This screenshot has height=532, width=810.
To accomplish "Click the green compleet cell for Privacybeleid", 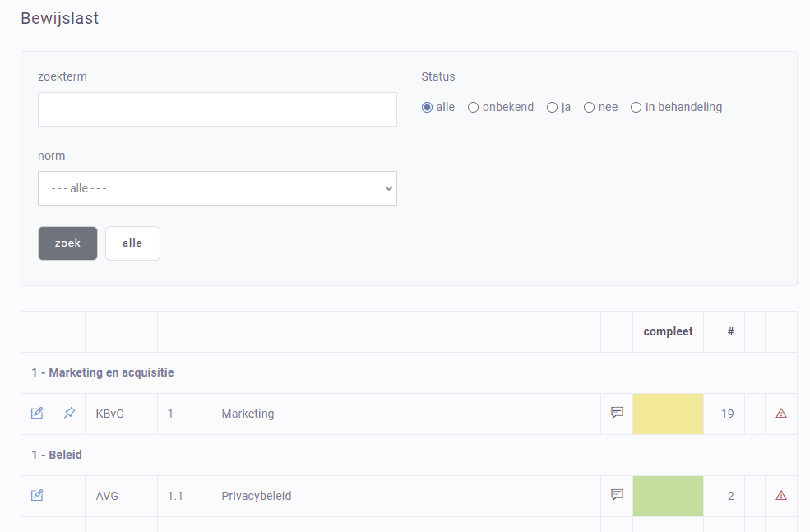I will click(x=668, y=496).
